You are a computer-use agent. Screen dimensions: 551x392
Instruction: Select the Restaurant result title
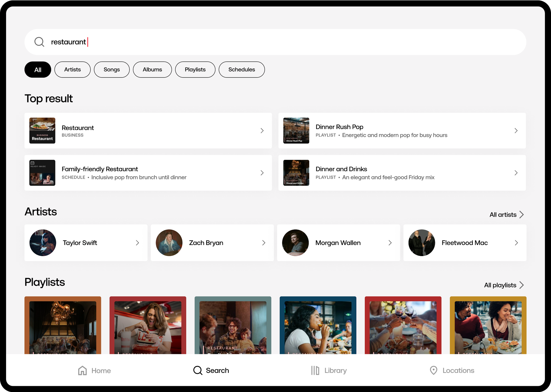click(x=78, y=128)
